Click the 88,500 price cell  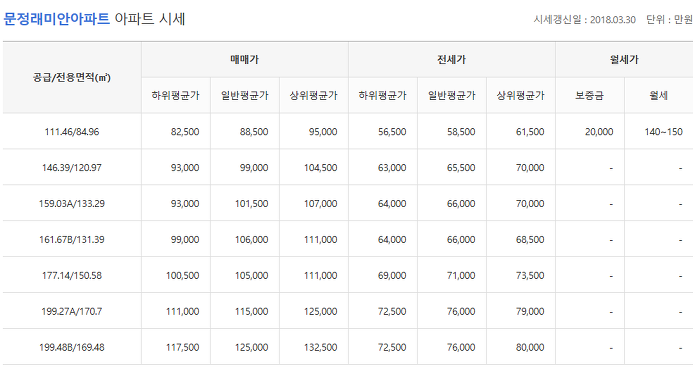point(254,132)
